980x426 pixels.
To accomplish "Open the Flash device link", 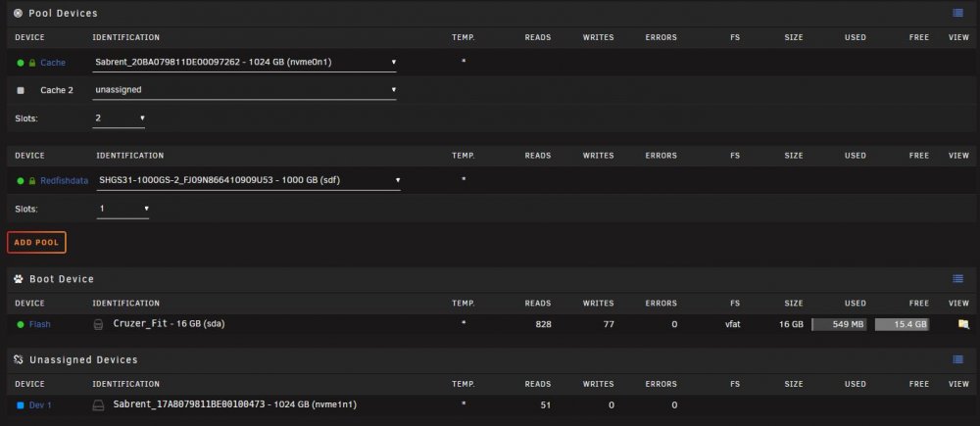I will point(40,324).
